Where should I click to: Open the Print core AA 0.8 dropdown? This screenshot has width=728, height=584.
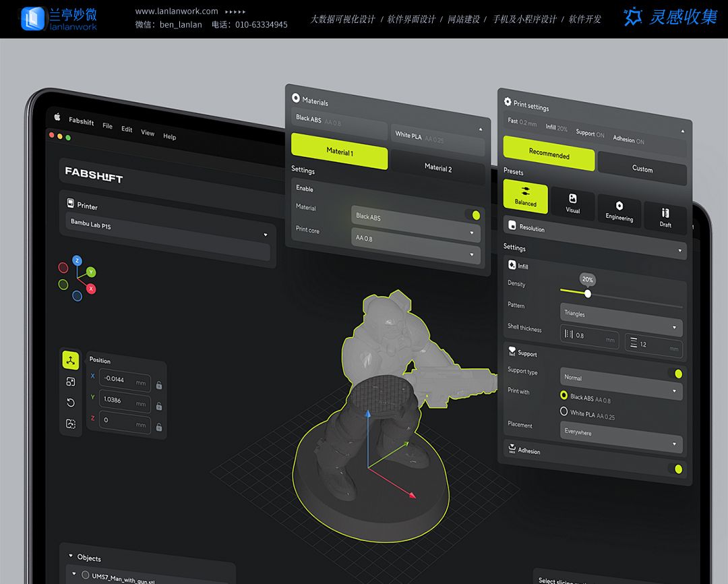pos(415,245)
